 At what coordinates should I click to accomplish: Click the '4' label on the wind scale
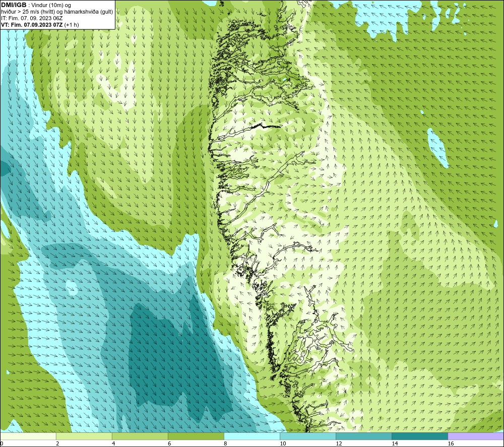click(113, 443)
